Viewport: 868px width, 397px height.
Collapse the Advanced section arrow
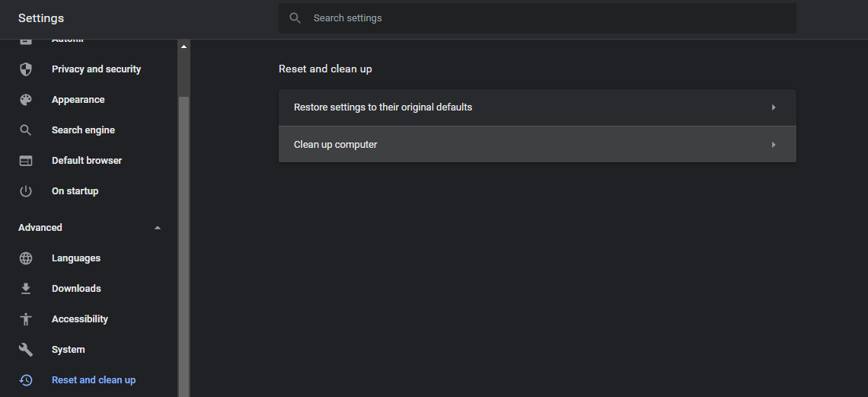158,228
